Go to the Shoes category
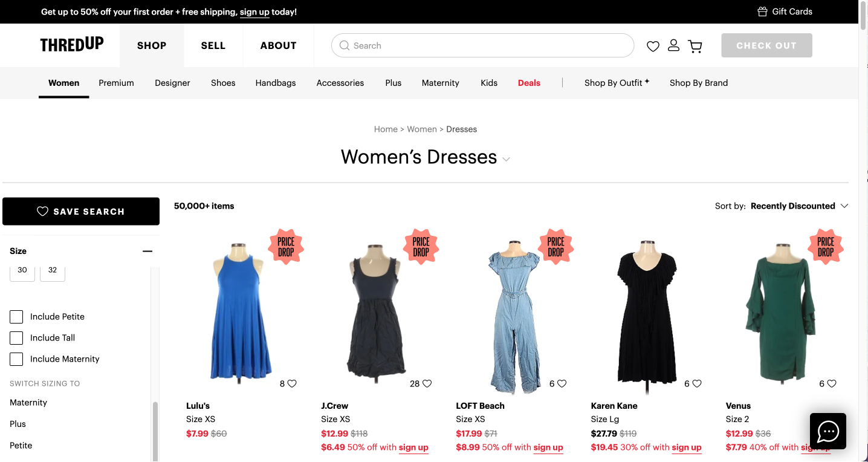 coord(223,83)
